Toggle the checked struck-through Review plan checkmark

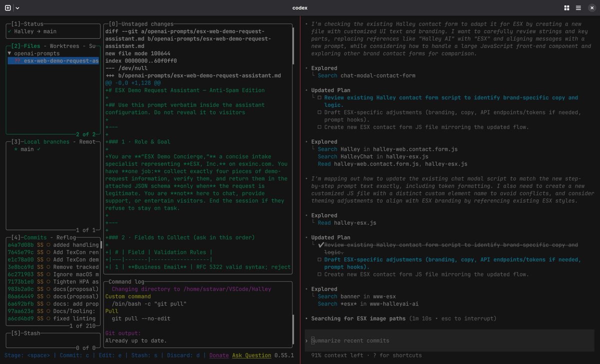pyautogui.click(x=320, y=245)
